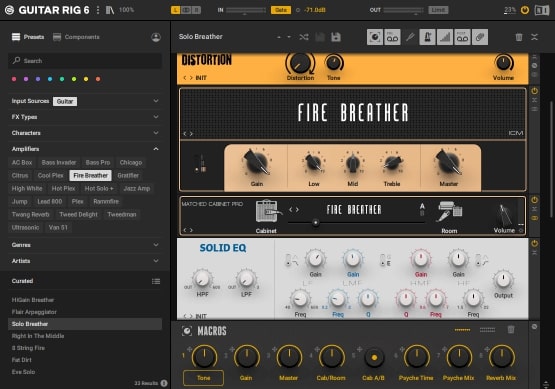Toggle the Curated list view icon
The image size is (555, 389).
[156, 281]
